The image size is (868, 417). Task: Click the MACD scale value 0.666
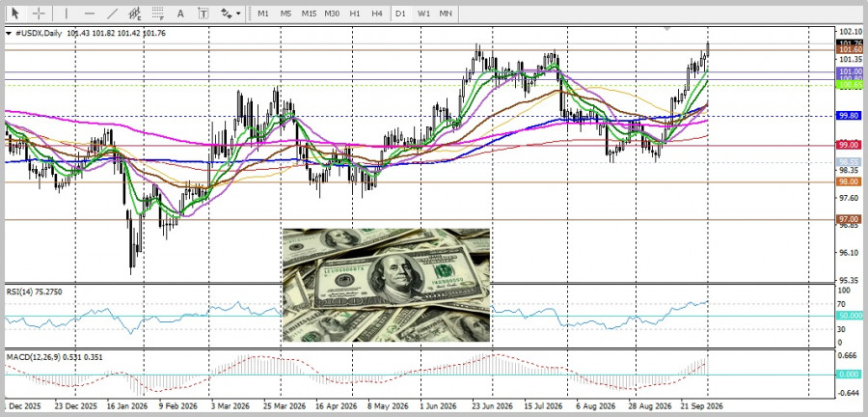pyautogui.click(x=850, y=355)
